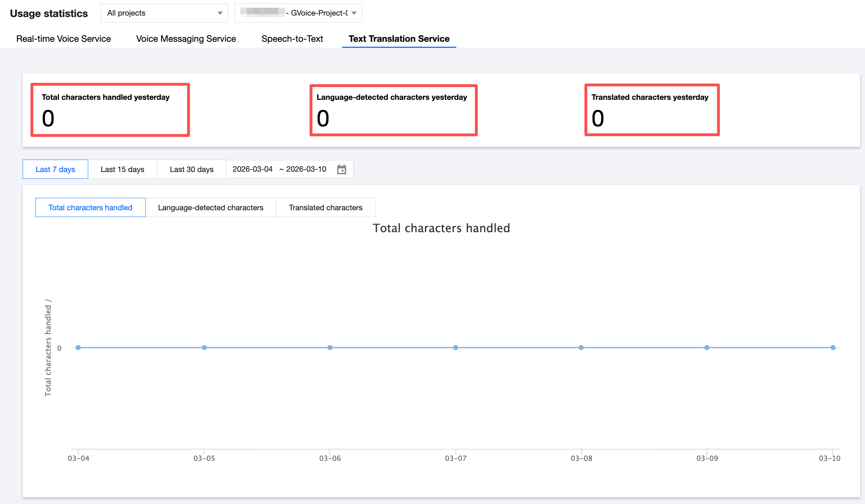The image size is (865, 504).
Task: Click the start date 2026-03-04 field
Action: 253,169
